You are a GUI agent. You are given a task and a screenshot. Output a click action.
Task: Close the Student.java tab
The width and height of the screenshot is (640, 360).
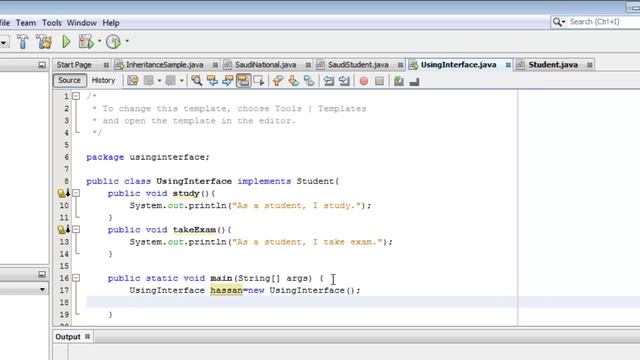pyautogui.click(x=589, y=65)
